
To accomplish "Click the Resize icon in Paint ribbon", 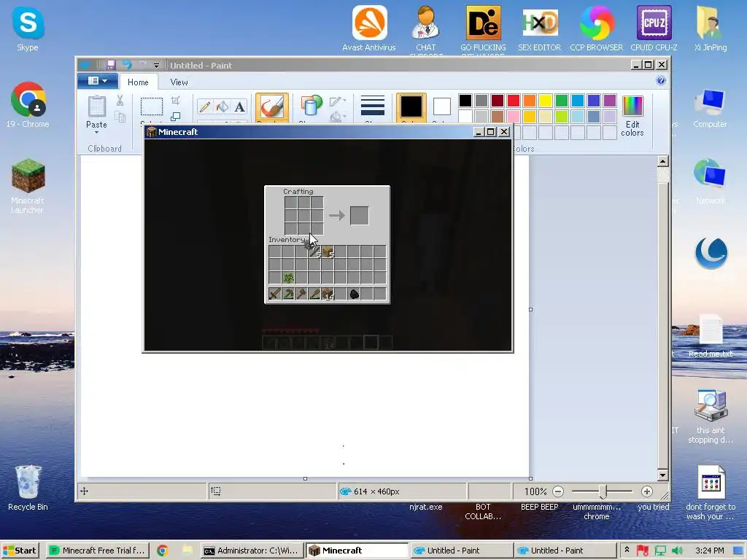I will coord(175,116).
